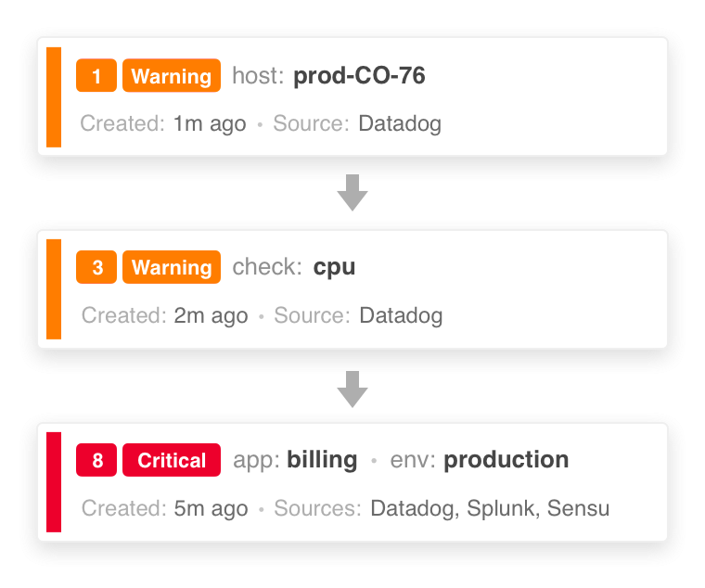Viewport: 705px width, 588px height.
Task: Click the app billing tag
Action: pos(295,460)
